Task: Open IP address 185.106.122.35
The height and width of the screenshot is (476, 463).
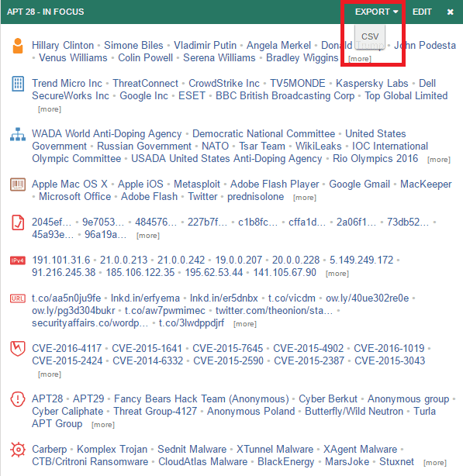Action: point(140,272)
